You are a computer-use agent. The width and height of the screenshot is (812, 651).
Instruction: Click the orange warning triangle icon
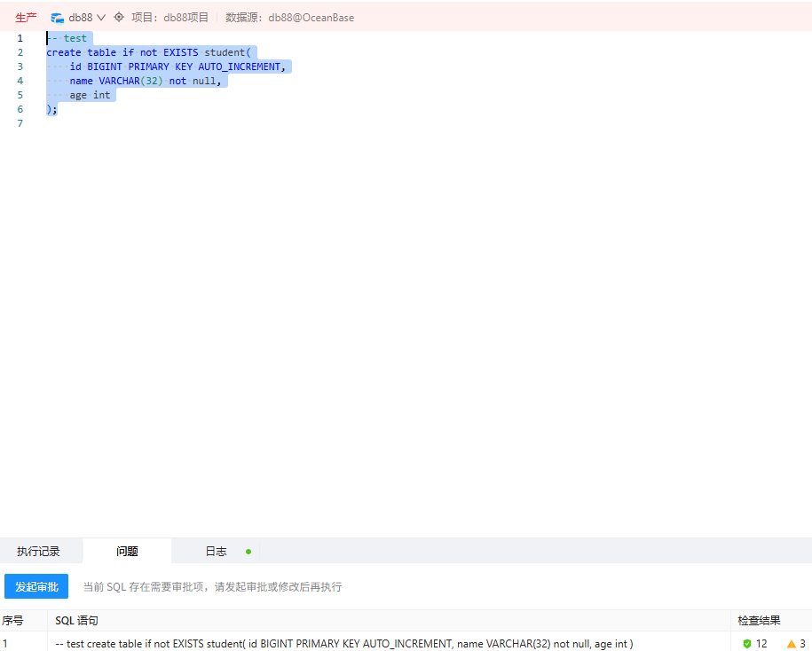coord(791,644)
